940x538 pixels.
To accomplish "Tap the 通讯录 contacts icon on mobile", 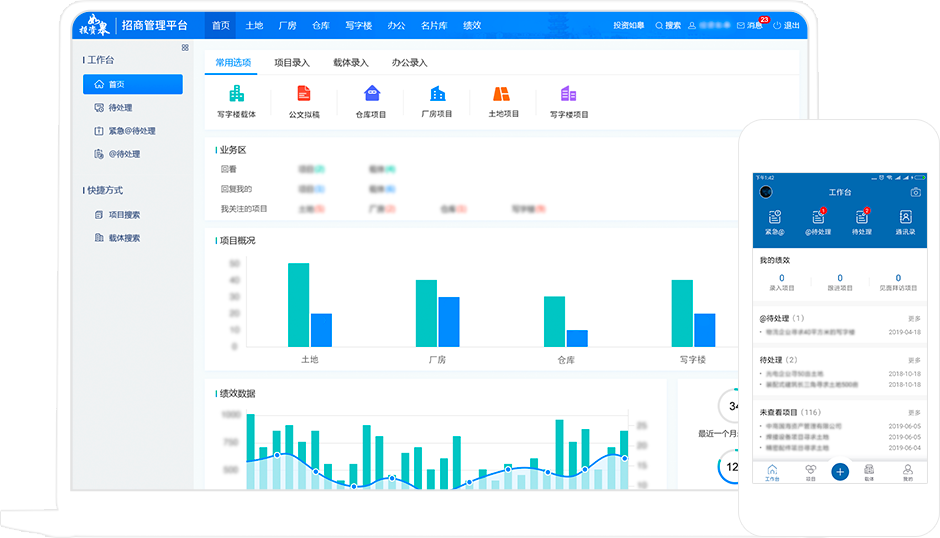I will (x=905, y=217).
